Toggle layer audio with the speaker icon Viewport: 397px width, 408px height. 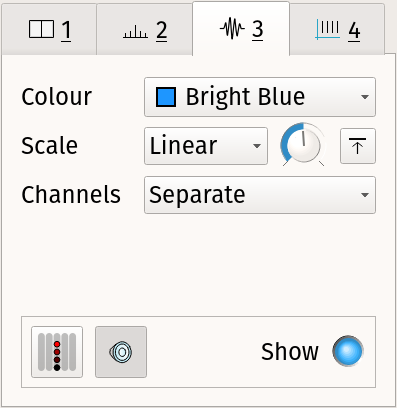click(121, 352)
